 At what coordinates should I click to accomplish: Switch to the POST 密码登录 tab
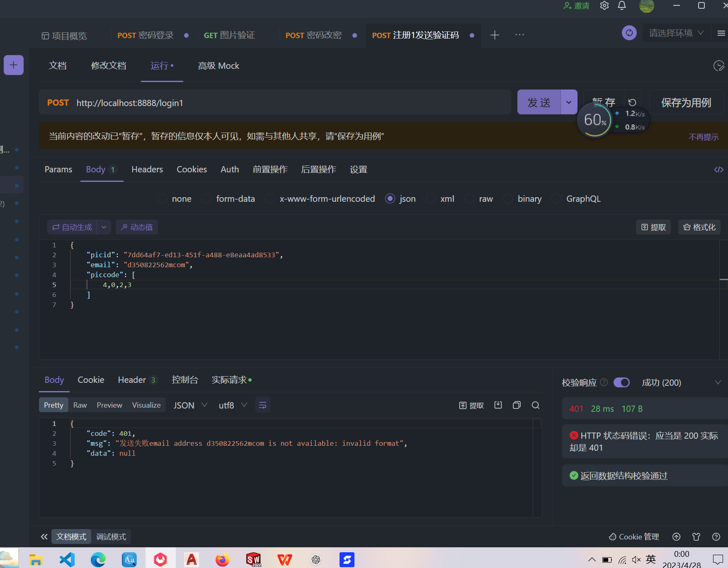coord(146,36)
